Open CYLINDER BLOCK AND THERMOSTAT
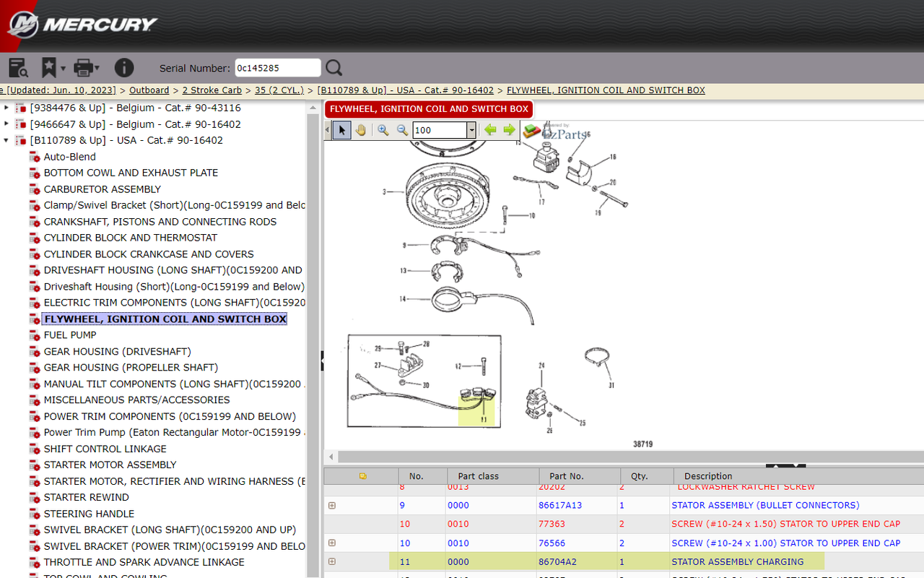 coord(131,238)
